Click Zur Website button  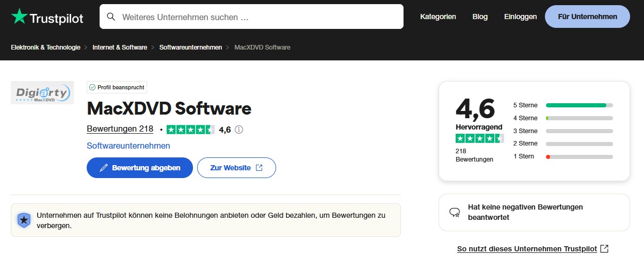pos(236,168)
